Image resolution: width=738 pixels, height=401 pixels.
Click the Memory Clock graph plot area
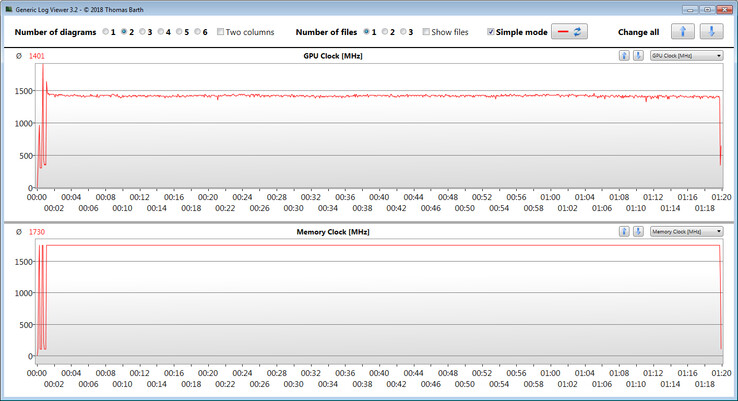(379, 300)
